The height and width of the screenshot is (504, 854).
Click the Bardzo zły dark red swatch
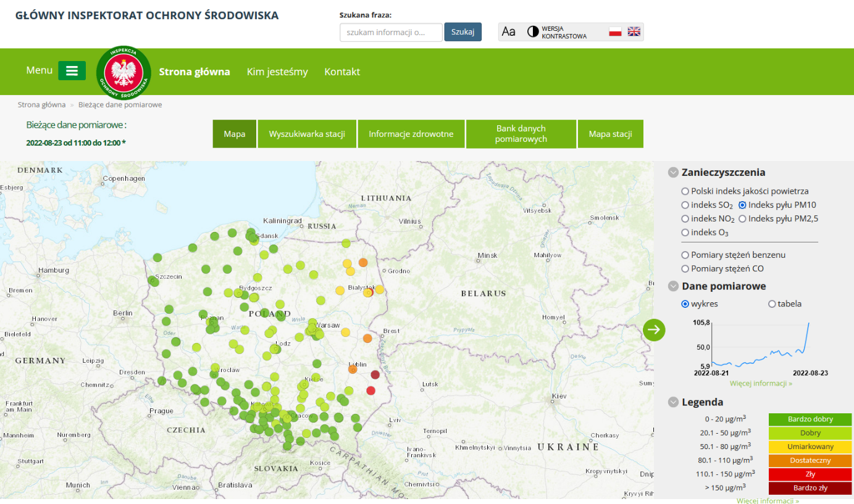[810, 488]
